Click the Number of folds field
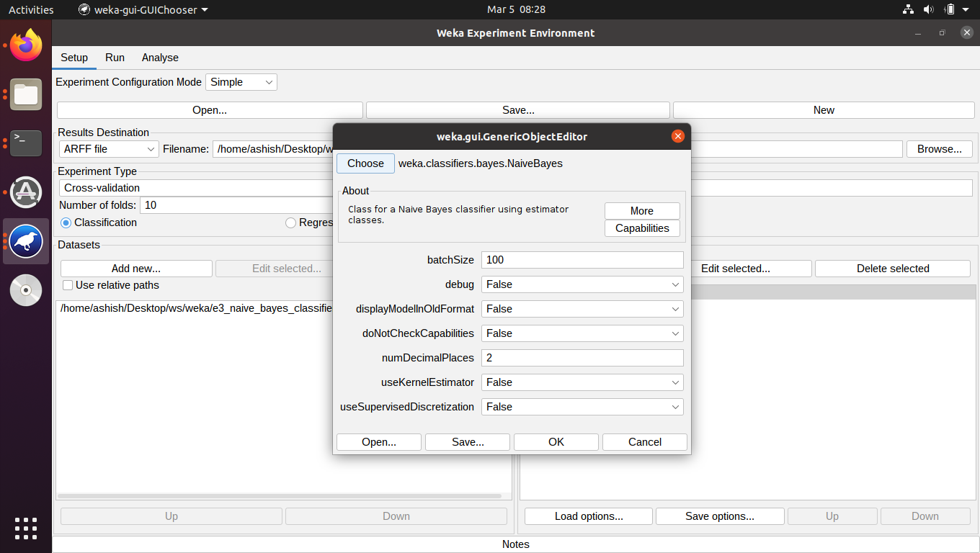 point(236,205)
